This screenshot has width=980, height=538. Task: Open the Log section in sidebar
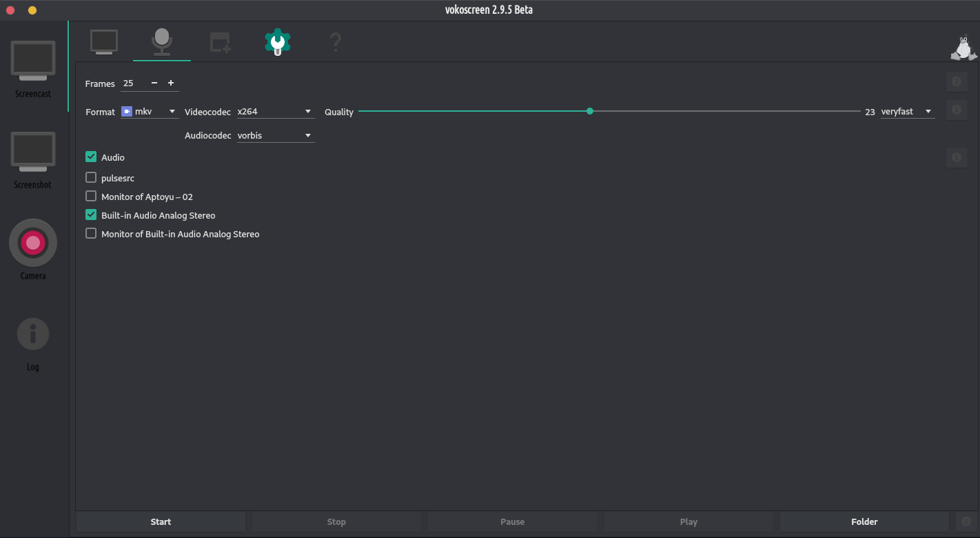point(33,342)
